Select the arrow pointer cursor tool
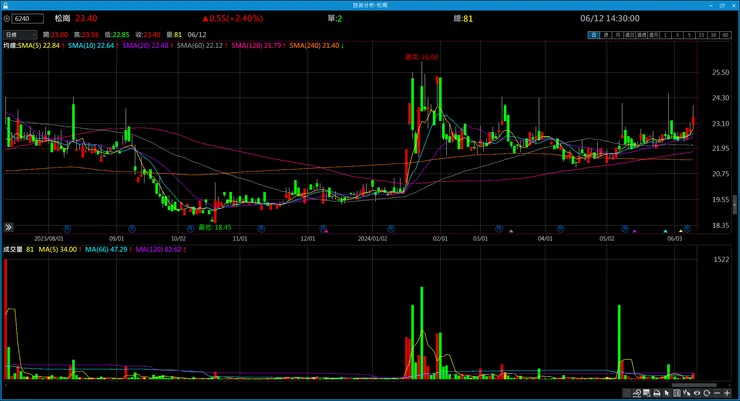The height and width of the screenshot is (401, 740). point(667,393)
